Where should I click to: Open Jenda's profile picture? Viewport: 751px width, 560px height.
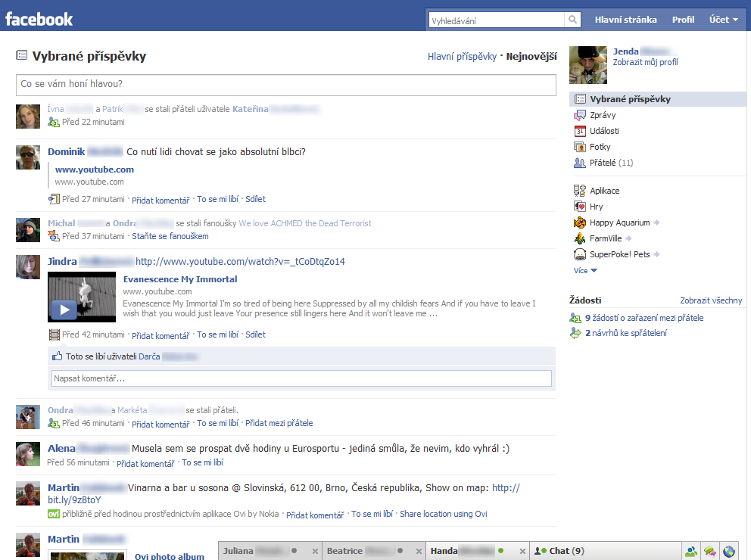(x=588, y=65)
